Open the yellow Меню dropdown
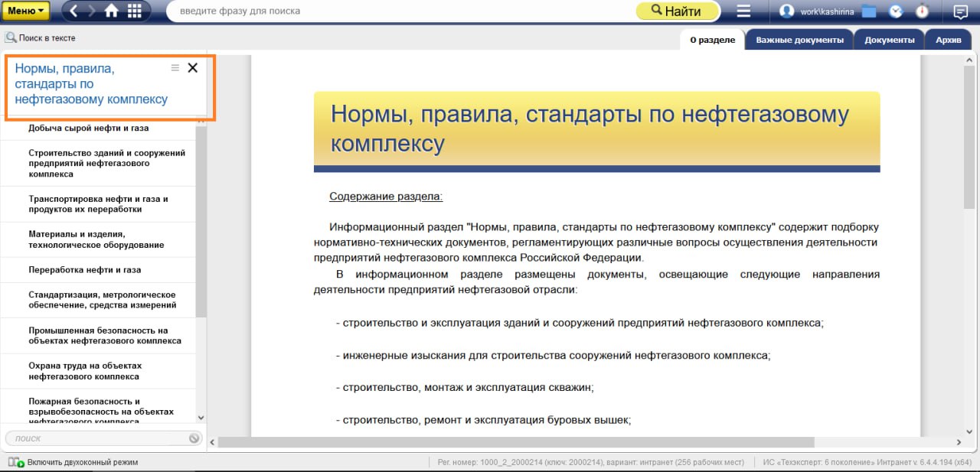 point(26,11)
